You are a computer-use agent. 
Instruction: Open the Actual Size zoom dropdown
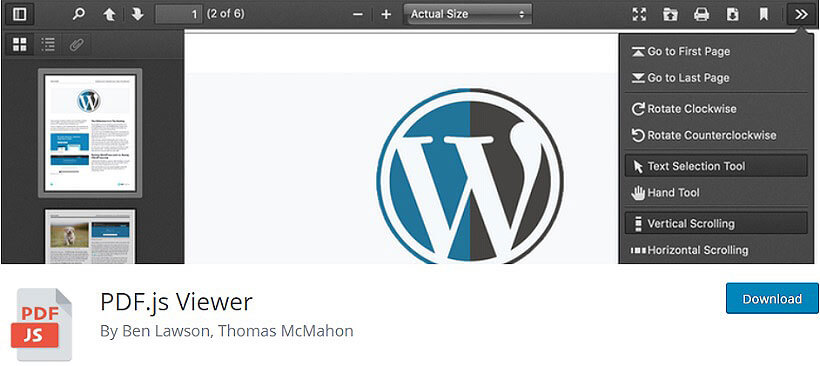468,14
